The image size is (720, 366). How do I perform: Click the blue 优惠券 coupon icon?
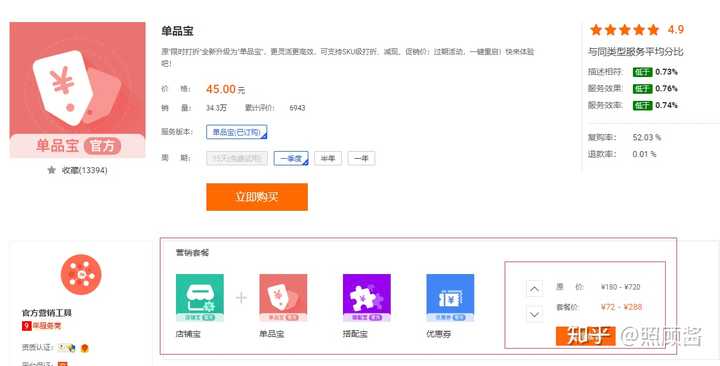click(x=450, y=298)
